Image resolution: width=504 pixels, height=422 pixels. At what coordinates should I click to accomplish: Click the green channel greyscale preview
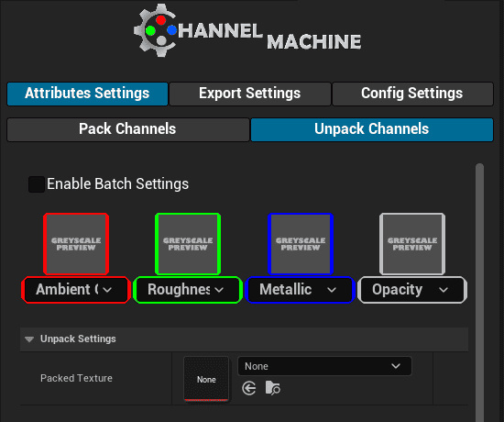tap(188, 244)
